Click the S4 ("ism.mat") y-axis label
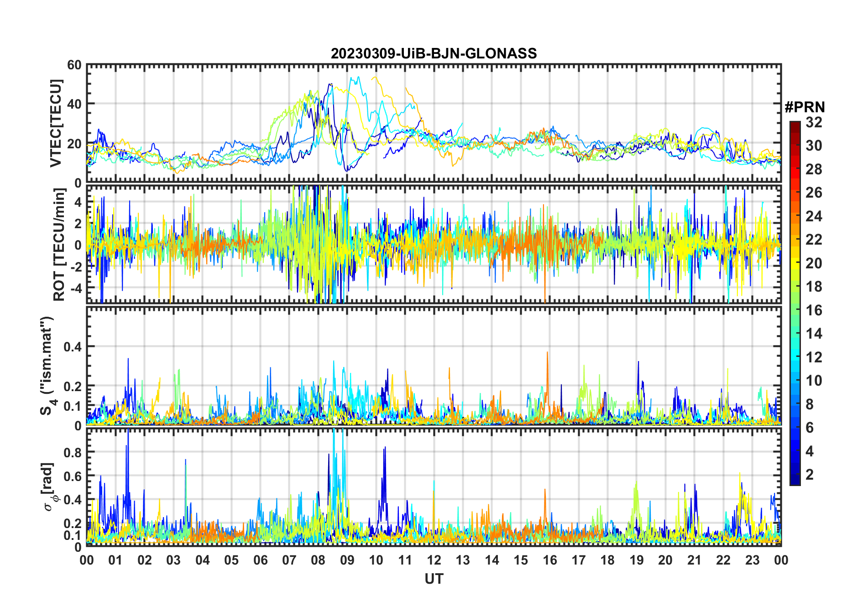This screenshot has width=868, height=607. click(47, 366)
